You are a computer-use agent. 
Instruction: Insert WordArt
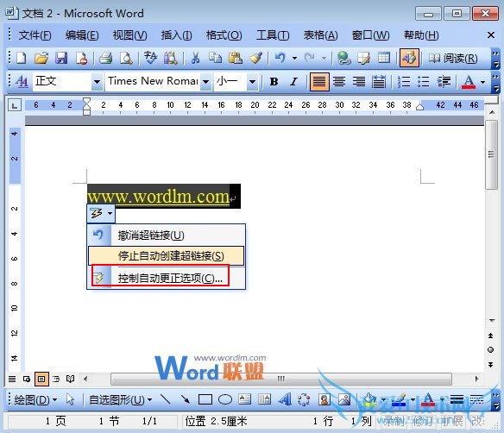point(285,399)
